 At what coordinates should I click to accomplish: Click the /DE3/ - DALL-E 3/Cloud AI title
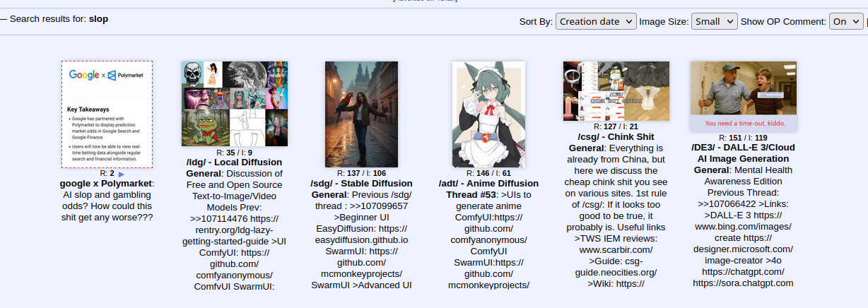[x=743, y=158]
